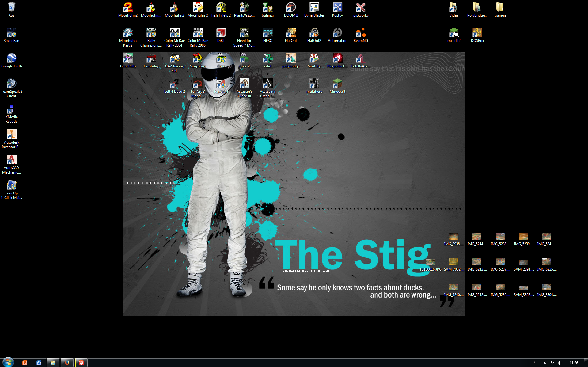Open the multihero shortcut
Image resolution: width=588 pixels, height=367 pixels.
click(314, 86)
